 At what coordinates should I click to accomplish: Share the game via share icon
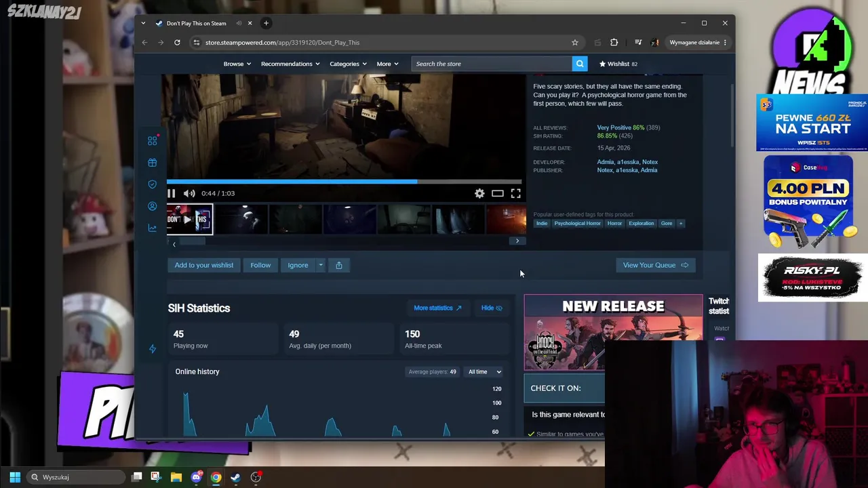(339, 265)
